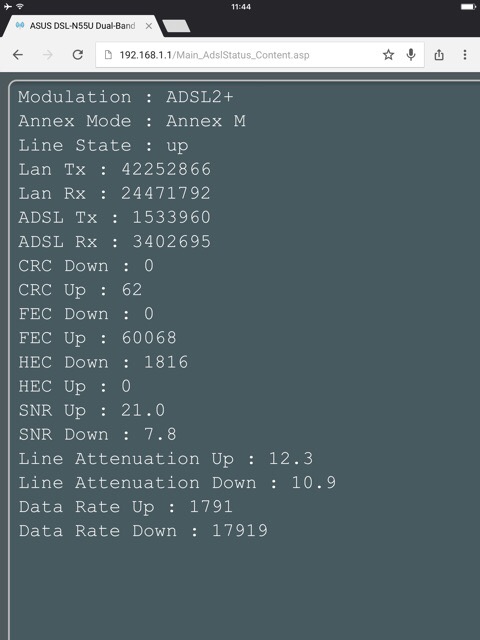Go back using the back arrow
This screenshot has height=640, width=480.
click(x=18, y=55)
